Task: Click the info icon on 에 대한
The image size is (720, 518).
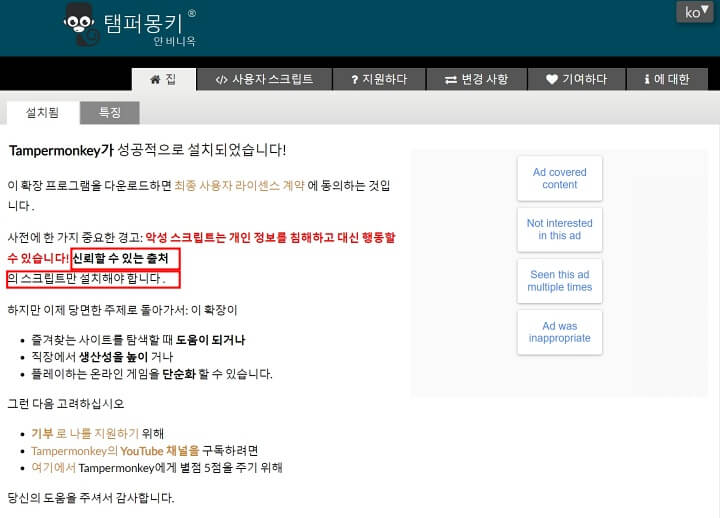Action: click(x=647, y=79)
